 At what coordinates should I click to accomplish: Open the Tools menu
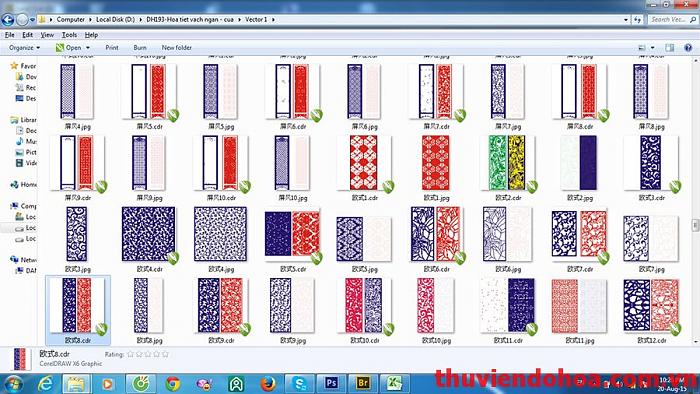point(69,35)
